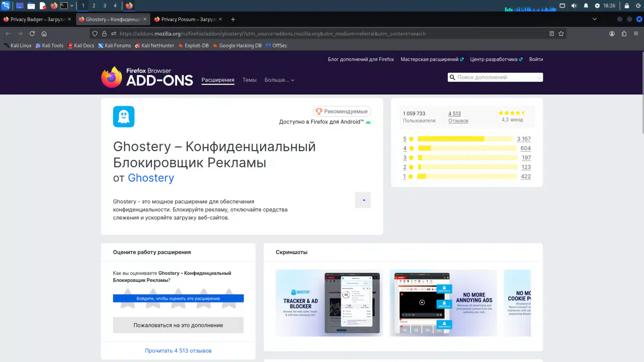
Task: Click the 1-star rating bar
Action: [467, 177]
